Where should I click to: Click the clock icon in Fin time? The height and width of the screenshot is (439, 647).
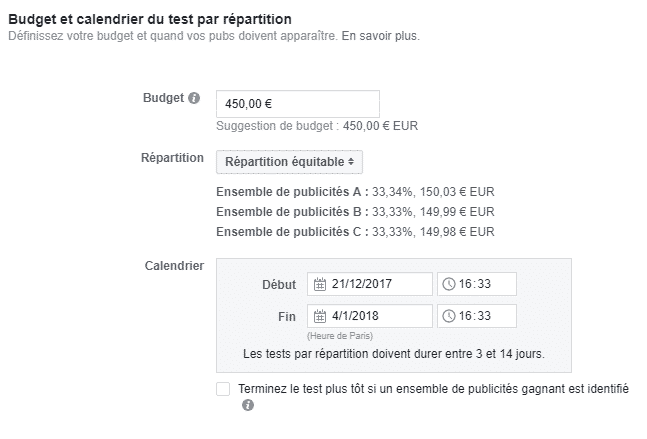[x=449, y=316]
